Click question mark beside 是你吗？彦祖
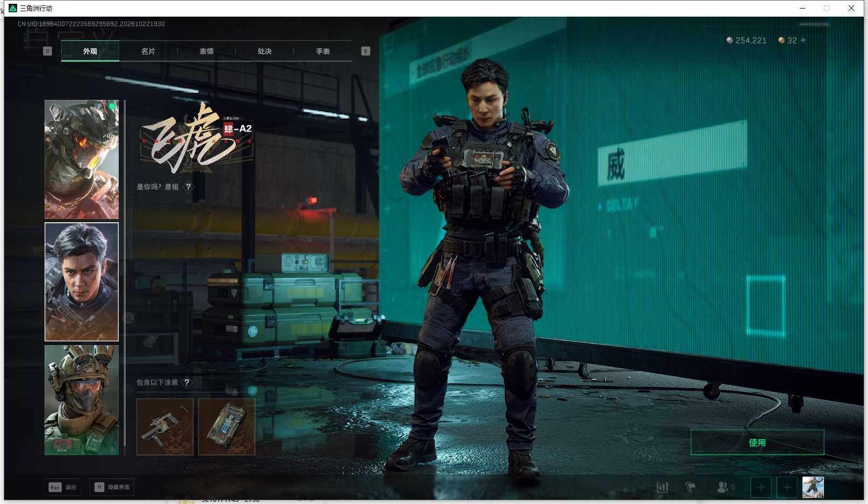The height and width of the screenshot is (504, 868). (189, 187)
